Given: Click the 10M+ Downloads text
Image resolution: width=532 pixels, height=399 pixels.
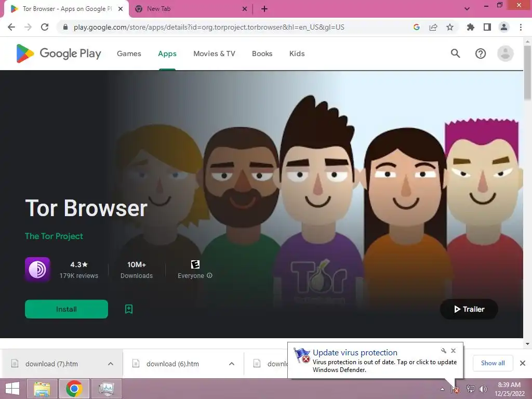Looking at the screenshot, I should coord(137,270).
